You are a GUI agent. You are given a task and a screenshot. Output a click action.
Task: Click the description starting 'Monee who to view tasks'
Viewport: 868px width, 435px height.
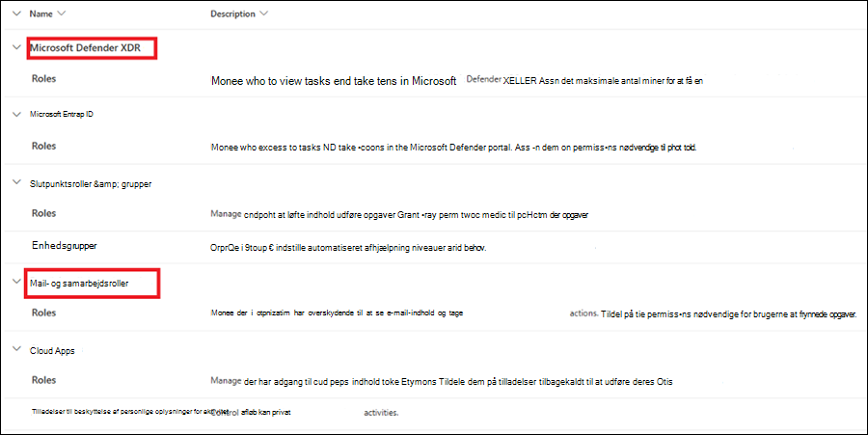click(457, 81)
